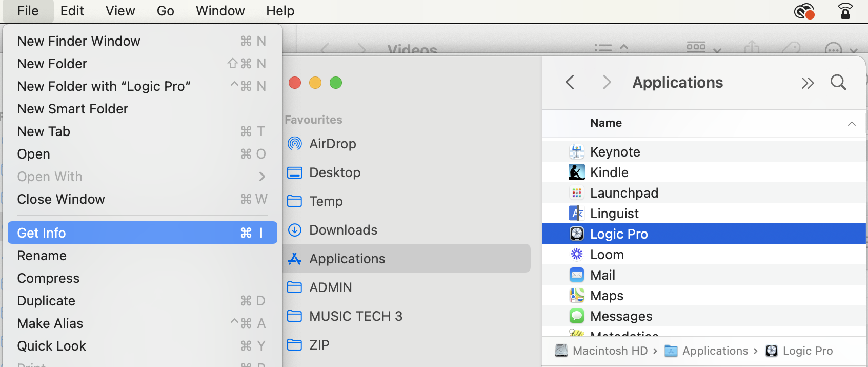Choose New Smart Folder
The image size is (868, 367).
(142, 109)
